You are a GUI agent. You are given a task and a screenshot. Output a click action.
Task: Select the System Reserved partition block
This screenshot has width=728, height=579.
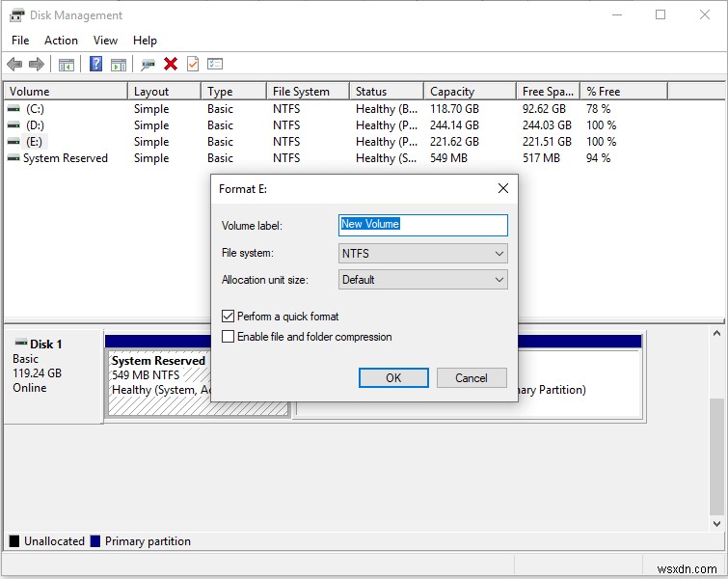(199, 383)
